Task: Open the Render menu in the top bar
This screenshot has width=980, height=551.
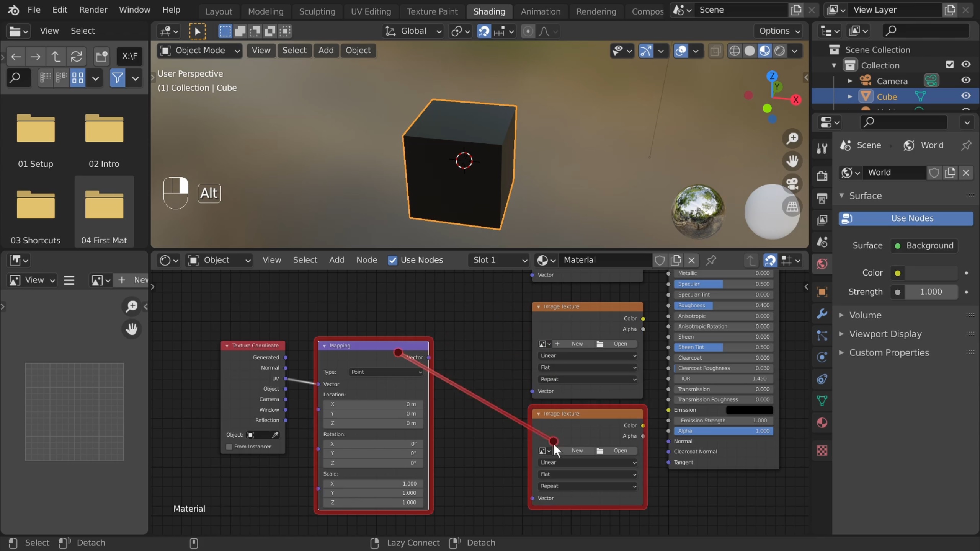Action: [x=93, y=10]
